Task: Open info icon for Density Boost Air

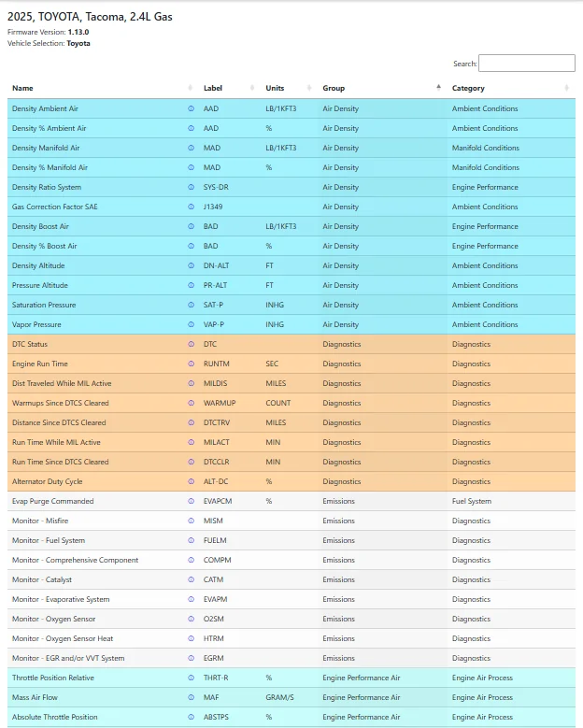Action: tap(191, 226)
